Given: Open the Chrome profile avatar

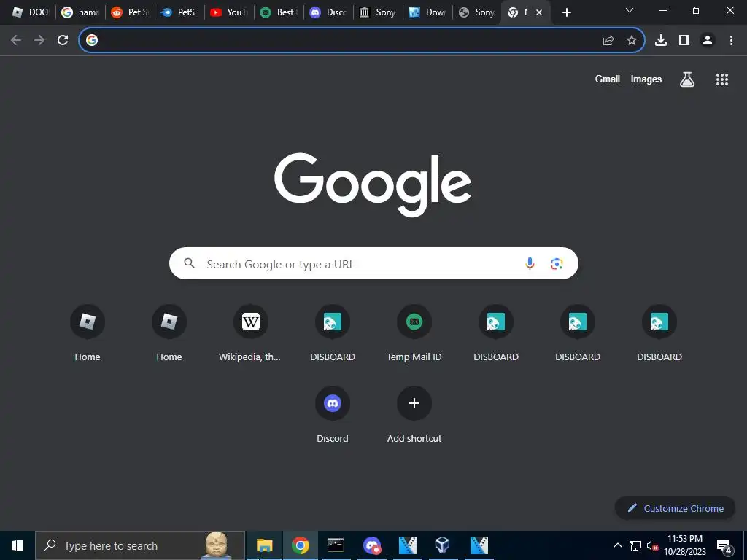Looking at the screenshot, I should (x=708, y=41).
